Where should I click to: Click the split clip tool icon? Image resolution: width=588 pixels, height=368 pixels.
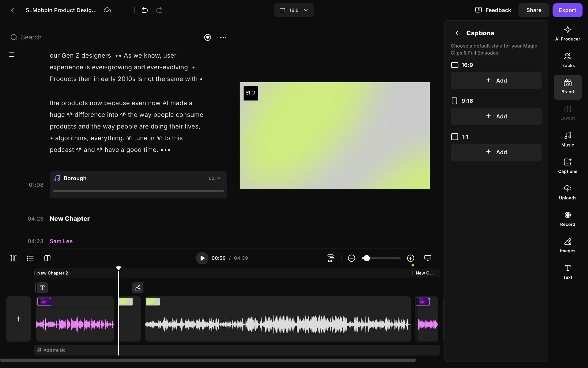click(13, 258)
